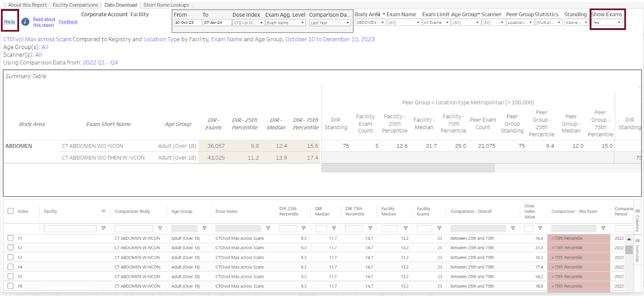644x297 pixels.
Task: Click the Feedback link
Action: click(68, 22)
